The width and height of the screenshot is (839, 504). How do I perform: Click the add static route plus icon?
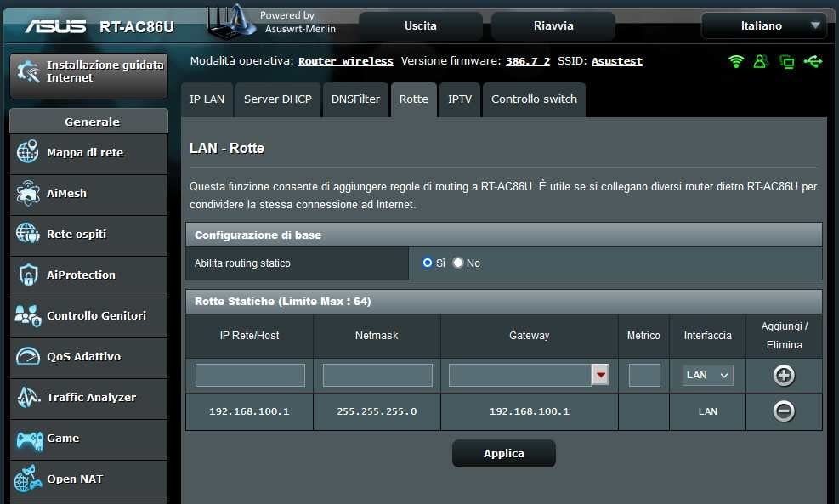pyautogui.click(x=784, y=375)
